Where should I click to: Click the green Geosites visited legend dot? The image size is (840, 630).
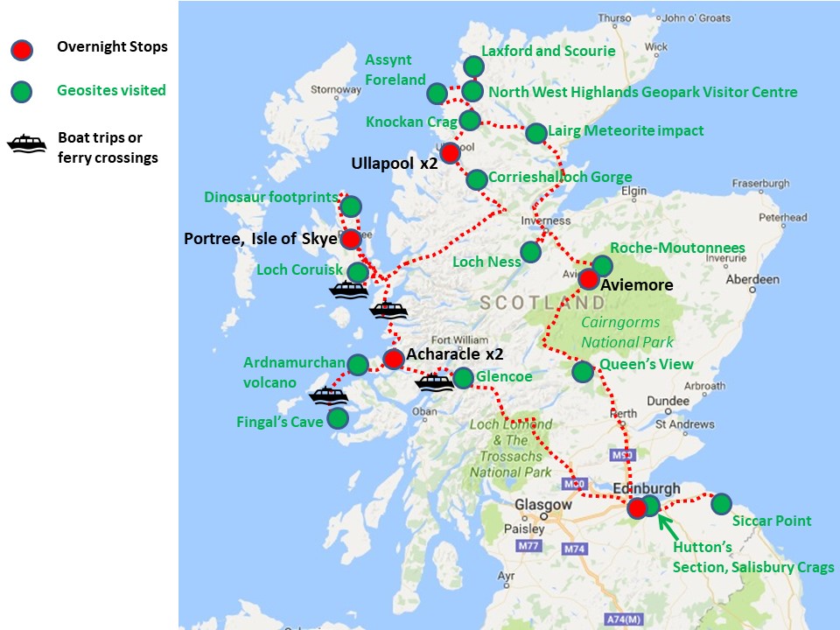point(22,91)
